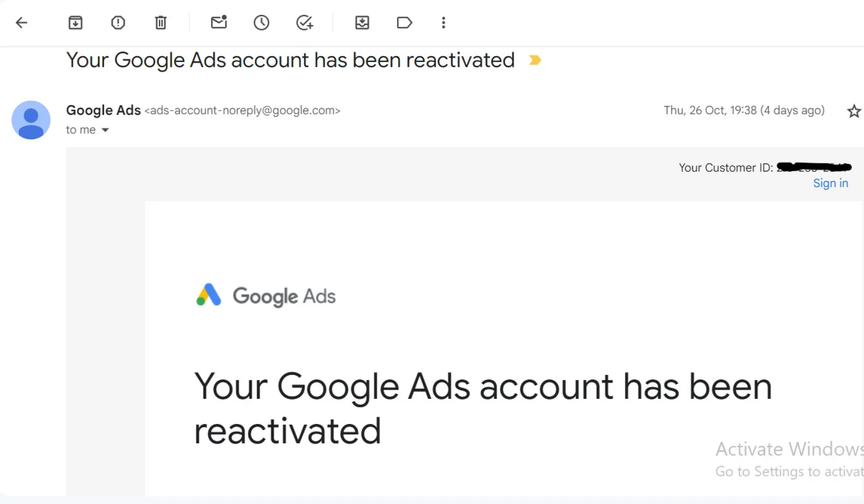Click the sender's profile avatar
Image resolution: width=864 pixels, height=504 pixels.
tap(31, 120)
